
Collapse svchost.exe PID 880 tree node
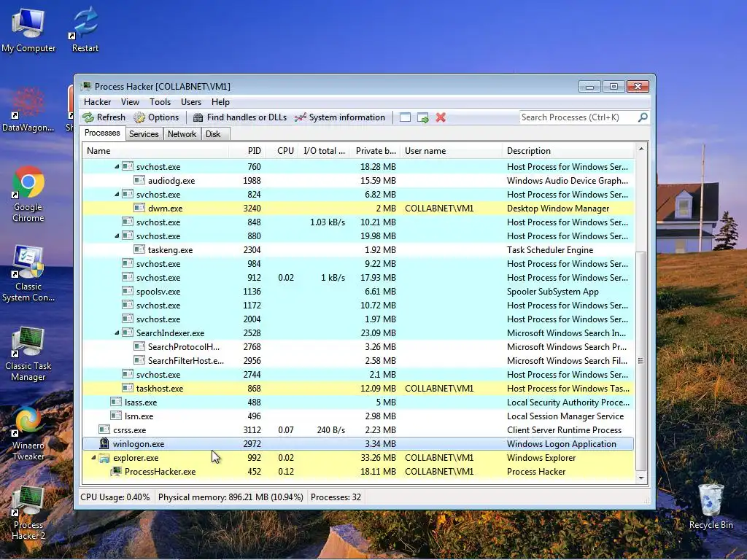tap(117, 236)
